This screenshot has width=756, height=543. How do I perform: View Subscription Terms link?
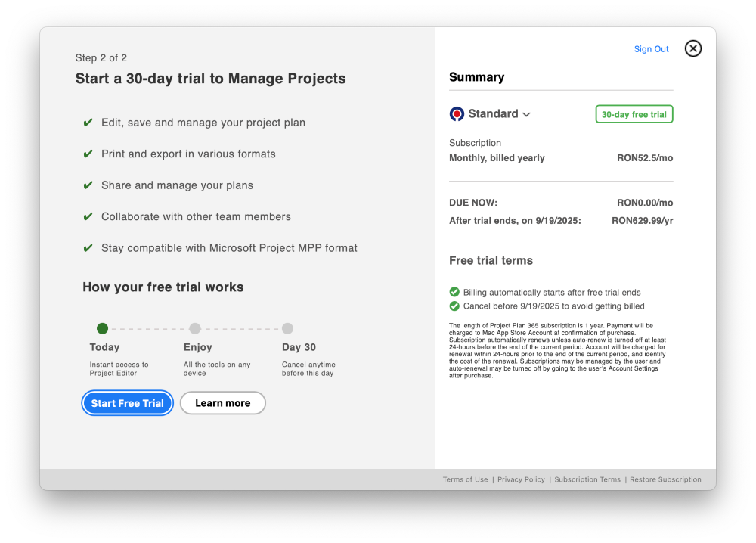587,479
